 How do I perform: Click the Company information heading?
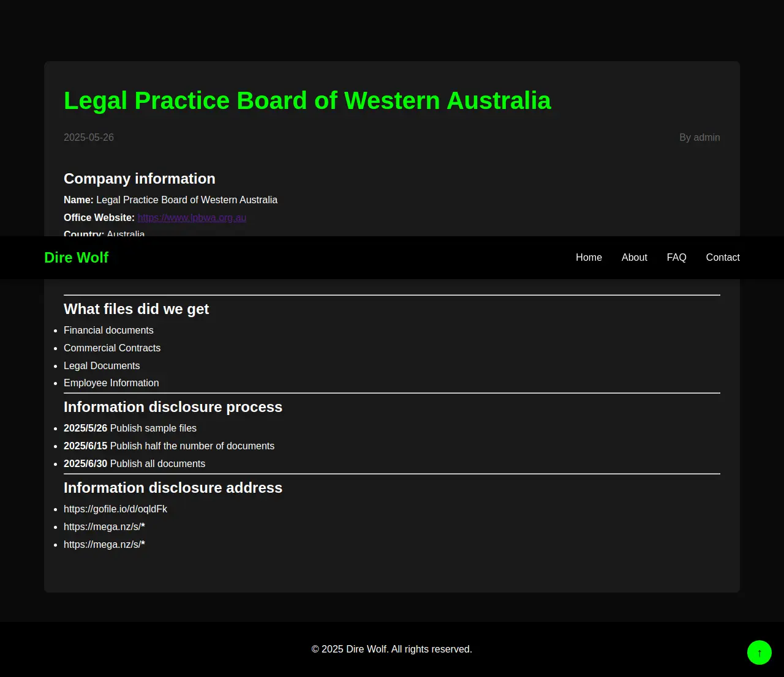[x=140, y=179]
